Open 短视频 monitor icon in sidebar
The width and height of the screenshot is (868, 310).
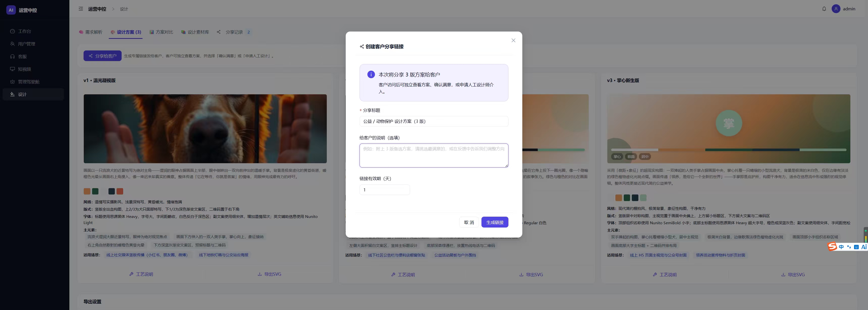click(x=12, y=69)
